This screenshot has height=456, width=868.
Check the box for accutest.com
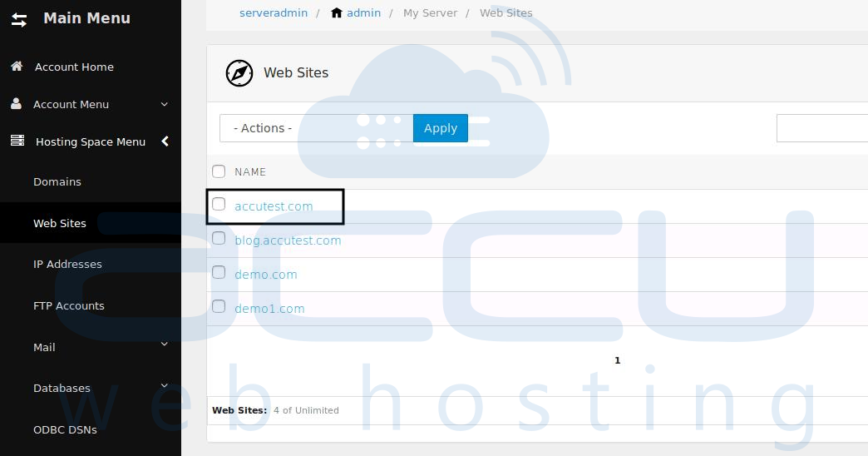[x=219, y=205]
